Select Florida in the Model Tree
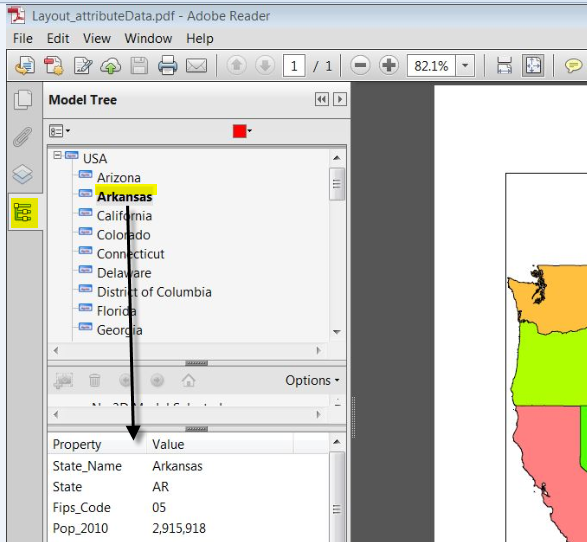Image resolution: width=587 pixels, height=542 pixels. click(x=116, y=311)
